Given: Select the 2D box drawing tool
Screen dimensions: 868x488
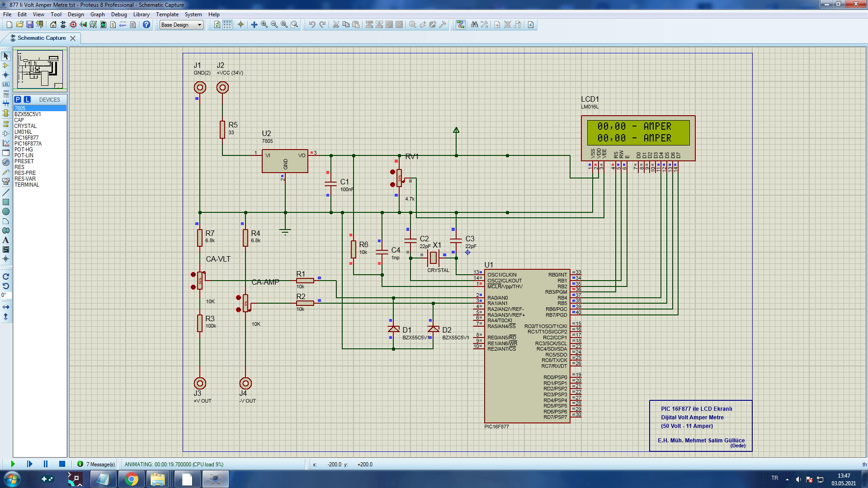Looking at the screenshot, I should click(6, 202).
